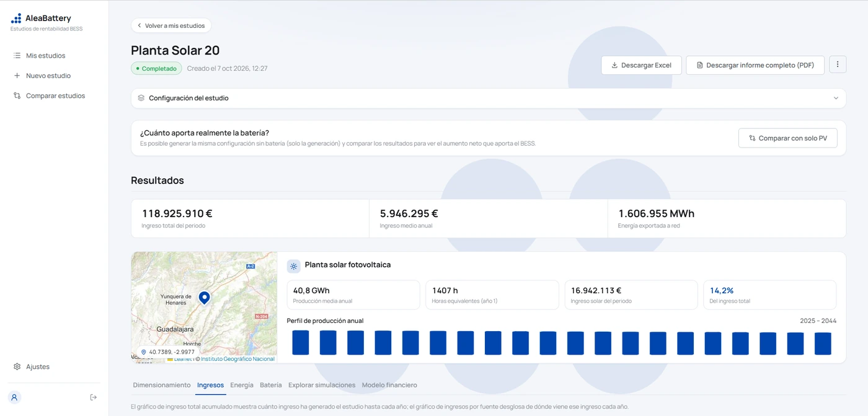The height and width of the screenshot is (416, 868).
Task: Click the plus icon for Nuevo estudio
Action: 17,76
